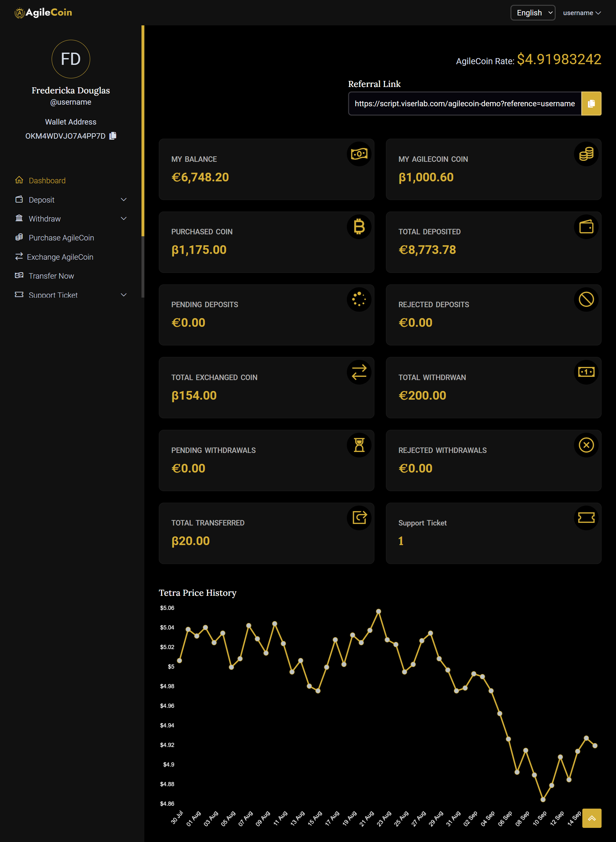616x842 pixels.
Task: Click the exchange arrows icon on the Total Exchanged Coin card
Action: click(x=359, y=372)
